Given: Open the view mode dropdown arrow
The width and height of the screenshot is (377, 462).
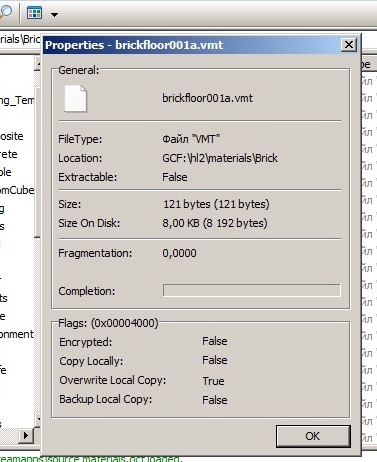Looking at the screenshot, I should [54, 14].
